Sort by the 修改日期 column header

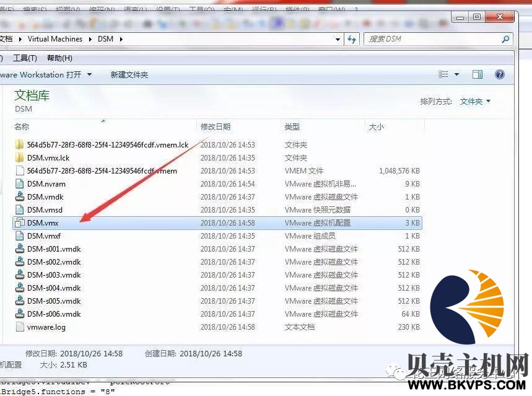(216, 126)
